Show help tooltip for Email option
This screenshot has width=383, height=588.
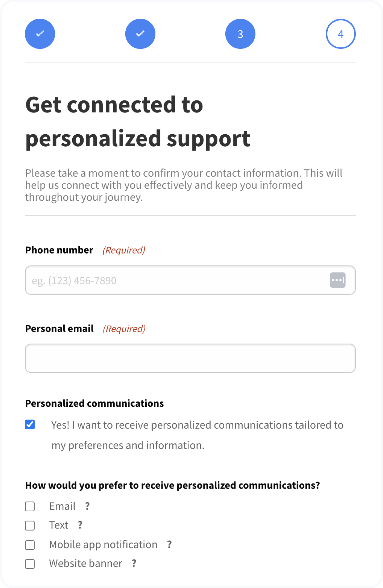[87, 506]
